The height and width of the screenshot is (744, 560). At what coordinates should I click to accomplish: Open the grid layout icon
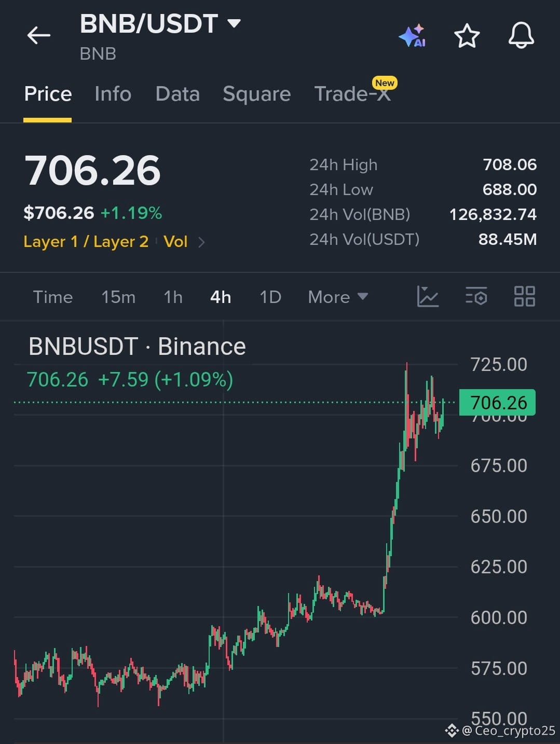pyautogui.click(x=524, y=297)
